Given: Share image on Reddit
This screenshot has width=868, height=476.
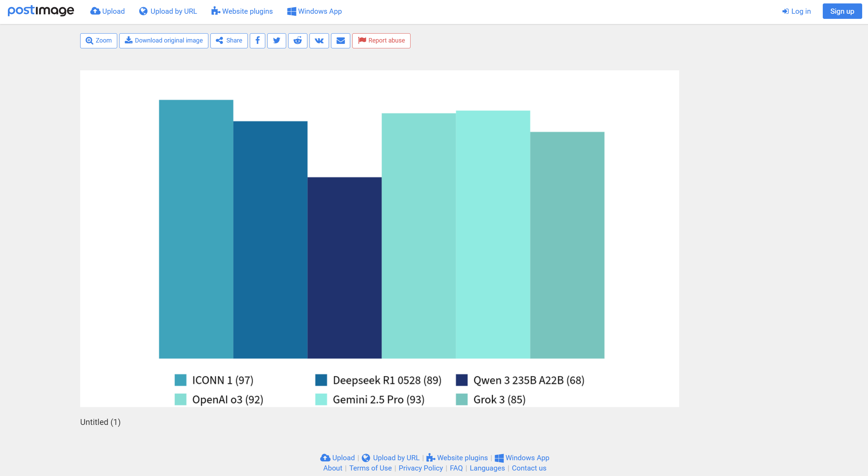Looking at the screenshot, I should coord(298,40).
